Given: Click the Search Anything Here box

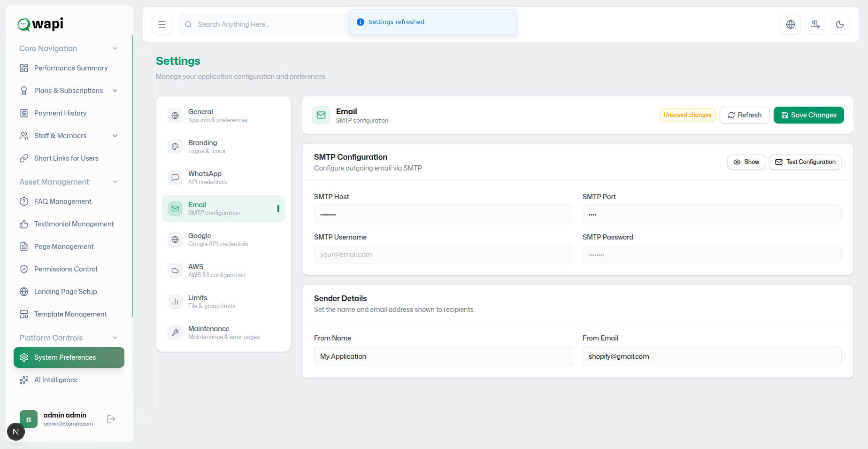Looking at the screenshot, I should (265, 24).
